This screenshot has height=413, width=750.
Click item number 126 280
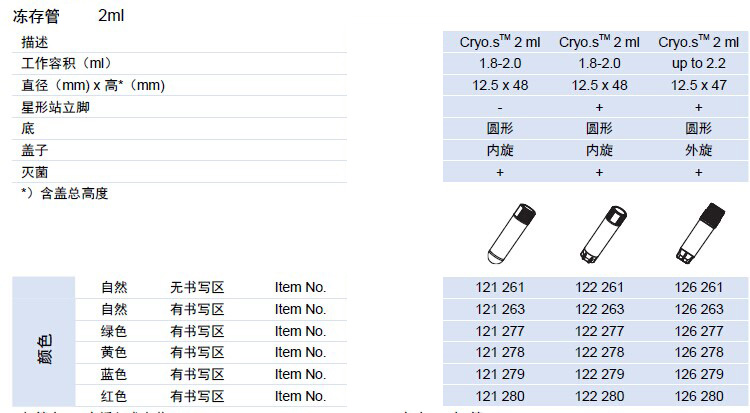[699, 396]
